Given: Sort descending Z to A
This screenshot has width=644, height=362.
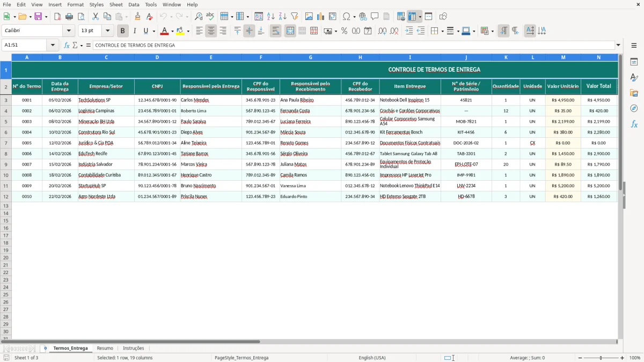Looking at the screenshot, I should click(283, 17).
